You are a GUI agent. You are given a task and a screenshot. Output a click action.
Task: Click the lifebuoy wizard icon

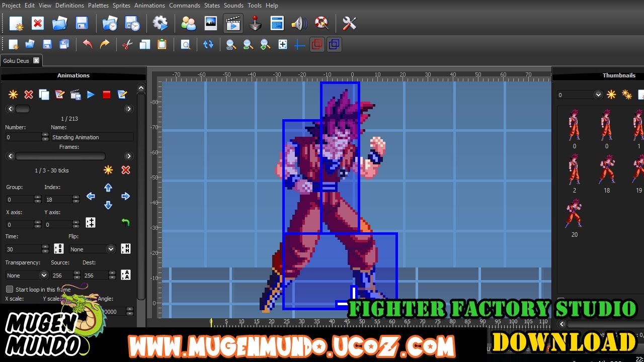tap(321, 23)
